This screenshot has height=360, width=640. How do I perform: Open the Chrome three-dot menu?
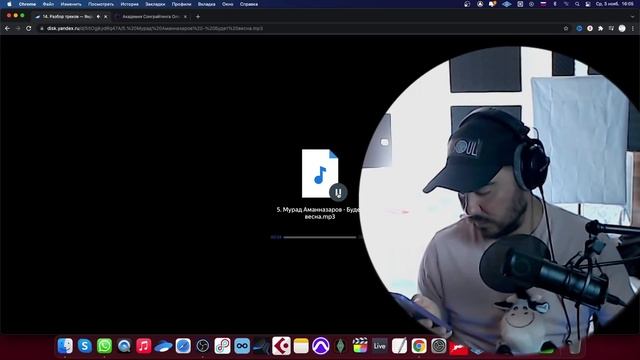pyautogui.click(x=633, y=29)
